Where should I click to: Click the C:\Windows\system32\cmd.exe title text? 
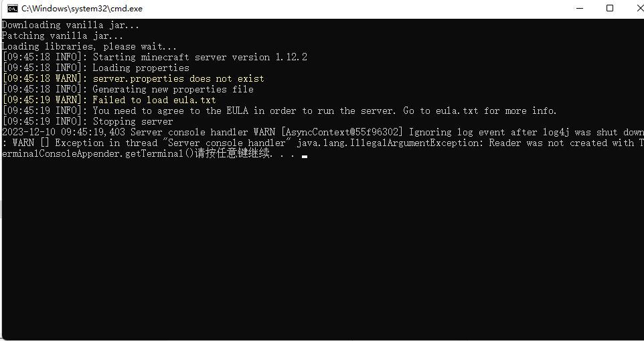[82, 8]
